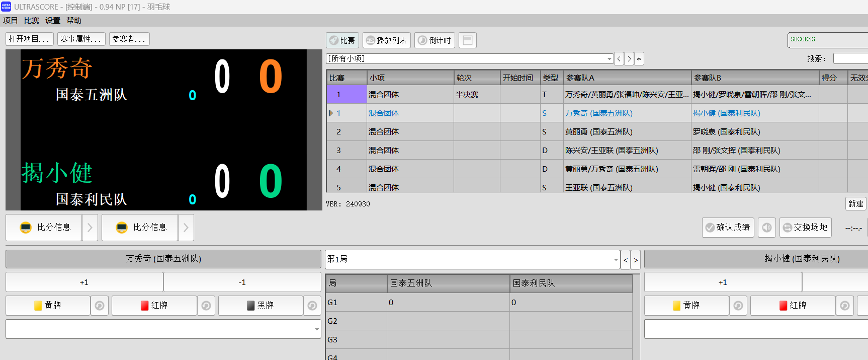Add +1 point for 万秀奇

84,282
